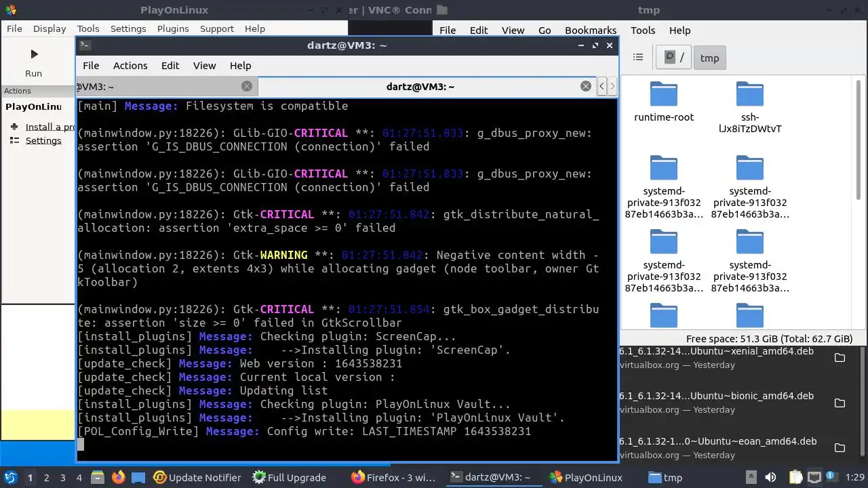Open the terminal File menu
Viewport: 868px width, 488px height.
tap(91, 66)
